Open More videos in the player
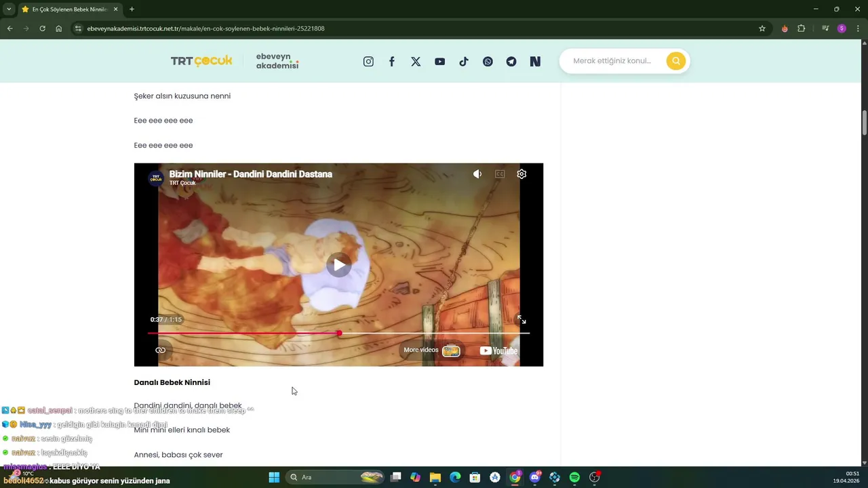The image size is (868, 488). point(432,350)
